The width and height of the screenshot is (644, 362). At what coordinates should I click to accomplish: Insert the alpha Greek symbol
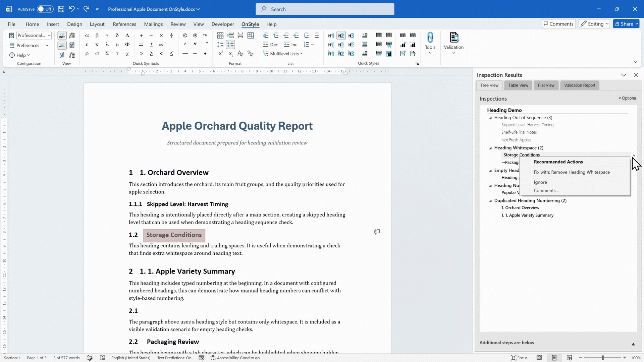(87, 36)
